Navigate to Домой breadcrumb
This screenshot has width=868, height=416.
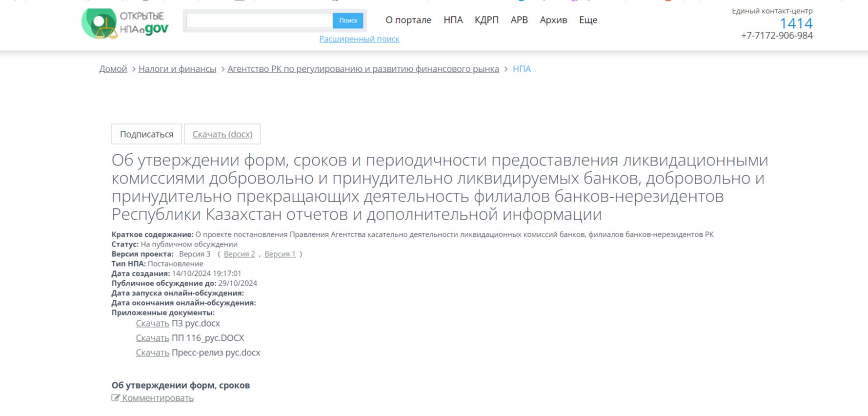[113, 69]
